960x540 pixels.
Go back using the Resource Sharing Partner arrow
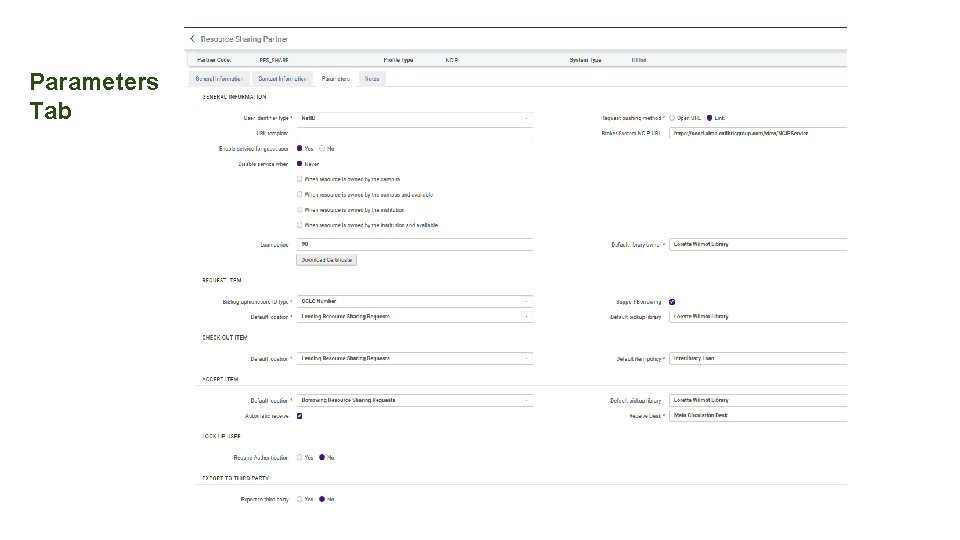coord(192,39)
